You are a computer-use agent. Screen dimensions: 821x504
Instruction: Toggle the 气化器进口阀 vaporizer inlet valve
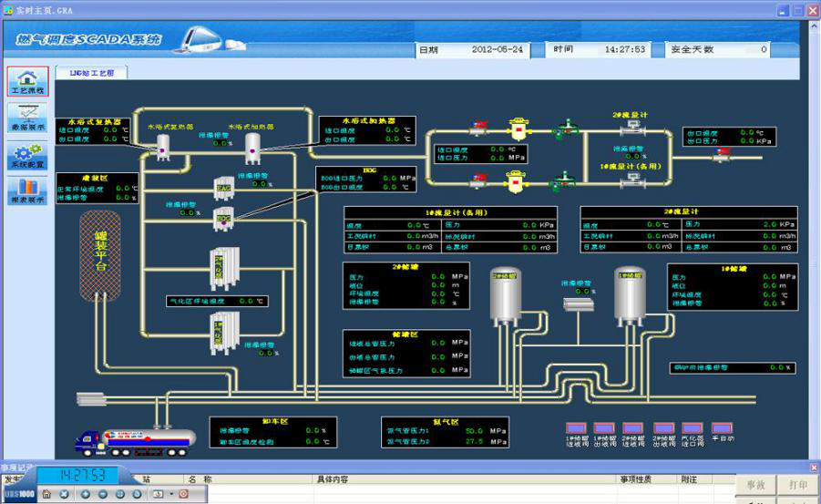(x=693, y=427)
